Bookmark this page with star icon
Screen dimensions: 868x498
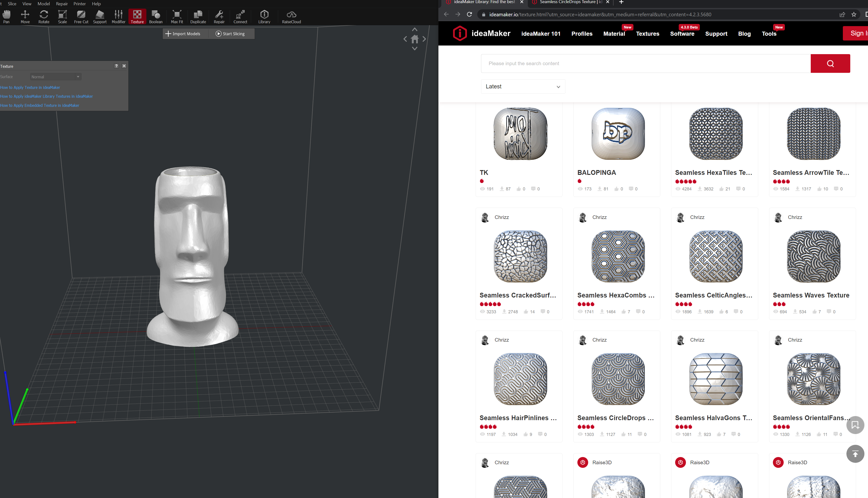[x=854, y=14]
